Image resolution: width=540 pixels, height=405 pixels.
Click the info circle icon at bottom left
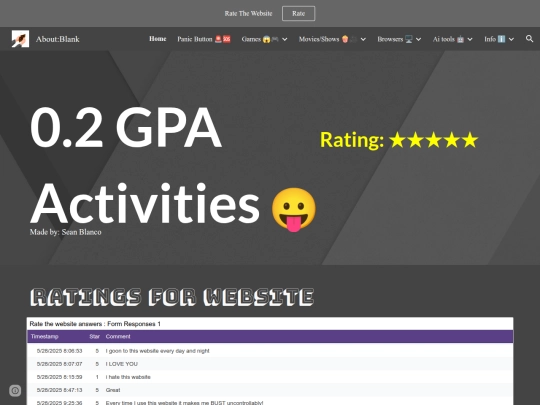click(15, 391)
